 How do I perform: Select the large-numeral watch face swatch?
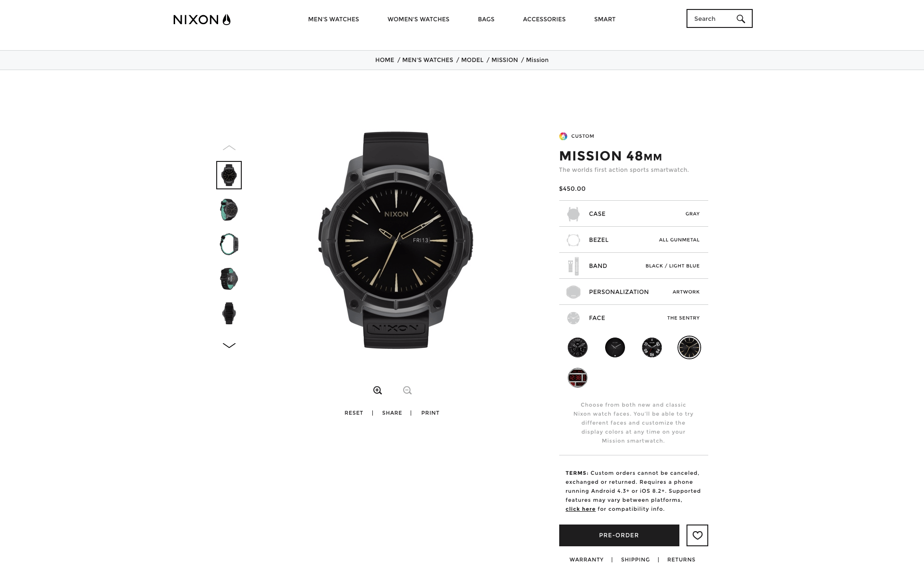tap(651, 347)
